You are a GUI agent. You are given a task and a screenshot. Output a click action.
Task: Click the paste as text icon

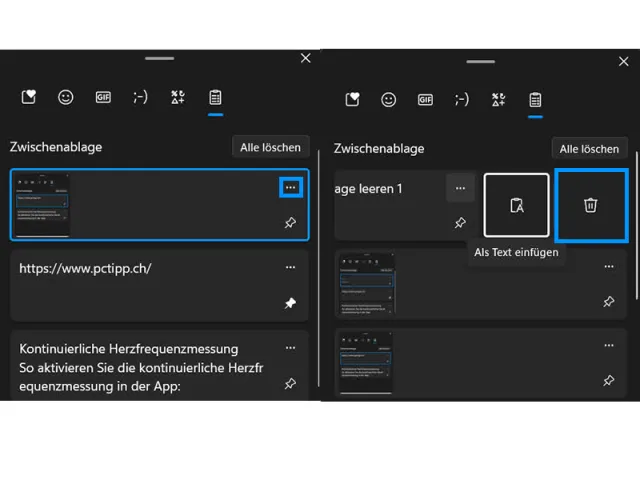pyautogui.click(x=517, y=205)
